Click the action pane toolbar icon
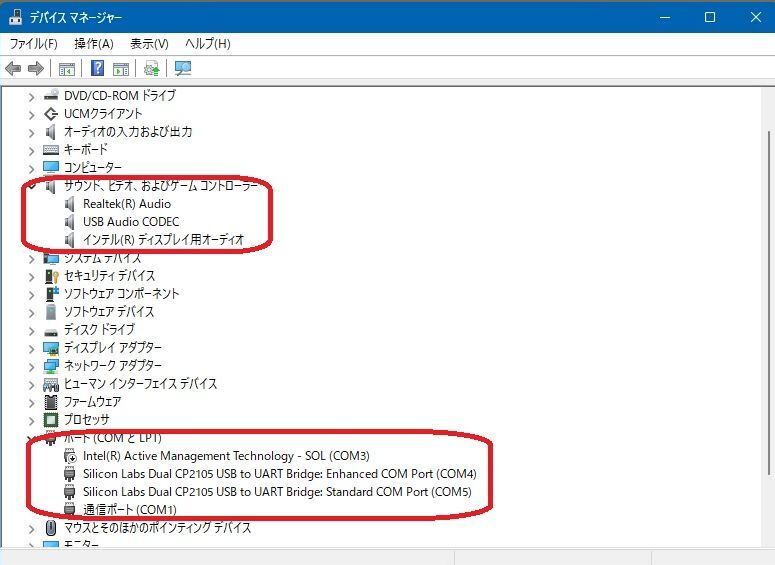Viewport: 775px width, 565px height. pos(121,69)
